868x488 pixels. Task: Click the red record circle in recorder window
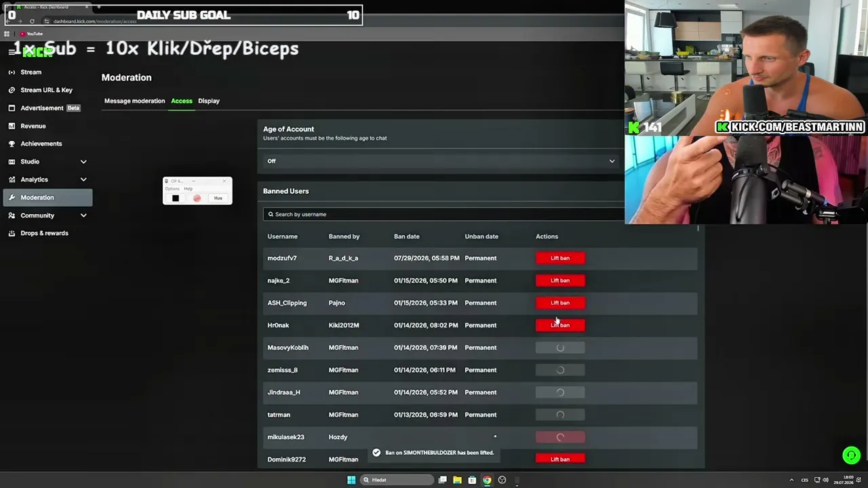[x=197, y=198]
